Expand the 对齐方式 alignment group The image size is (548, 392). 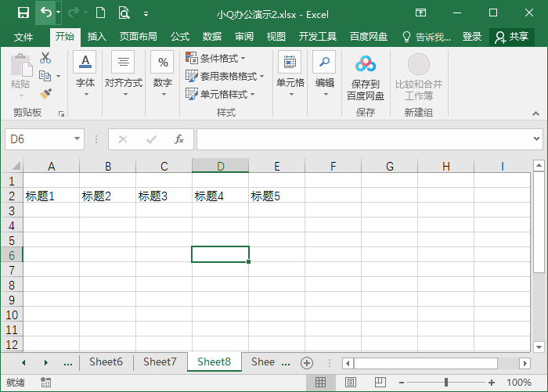[x=124, y=74]
